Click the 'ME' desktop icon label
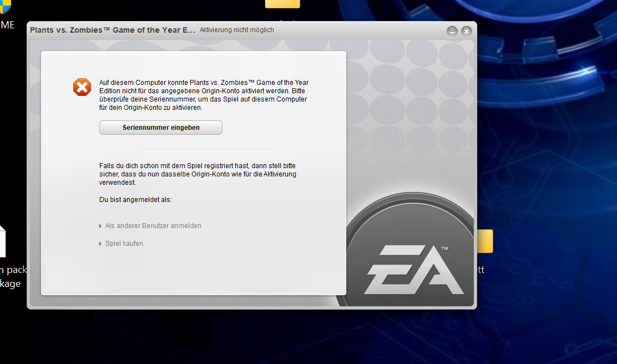This screenshot has height=364, width=617. (7, 25)
